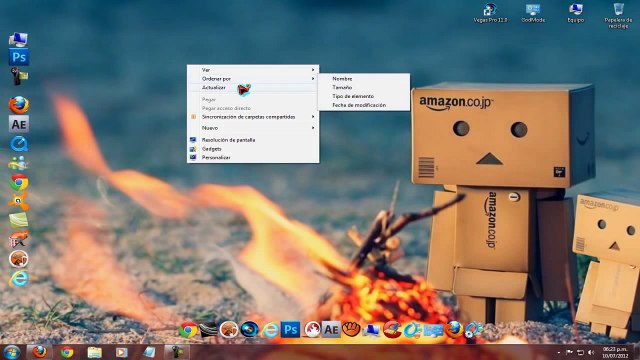640x360 pixels.
Task: Launch Chrome from the bottom dock
Action: coord(188,330)
